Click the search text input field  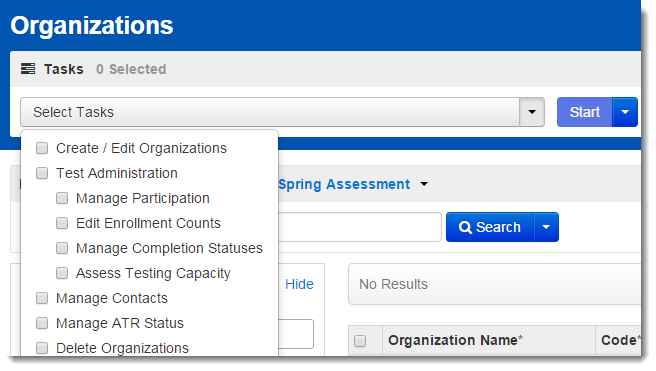360,227
